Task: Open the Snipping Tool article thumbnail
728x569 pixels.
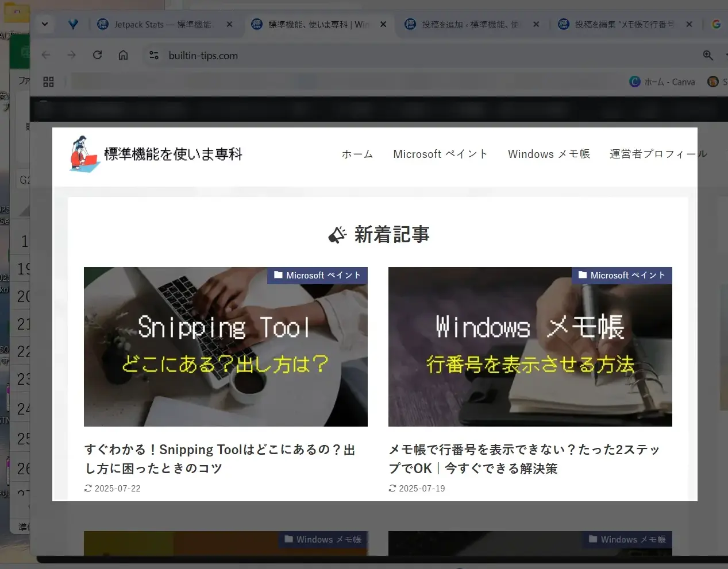Action: (226, 347)
